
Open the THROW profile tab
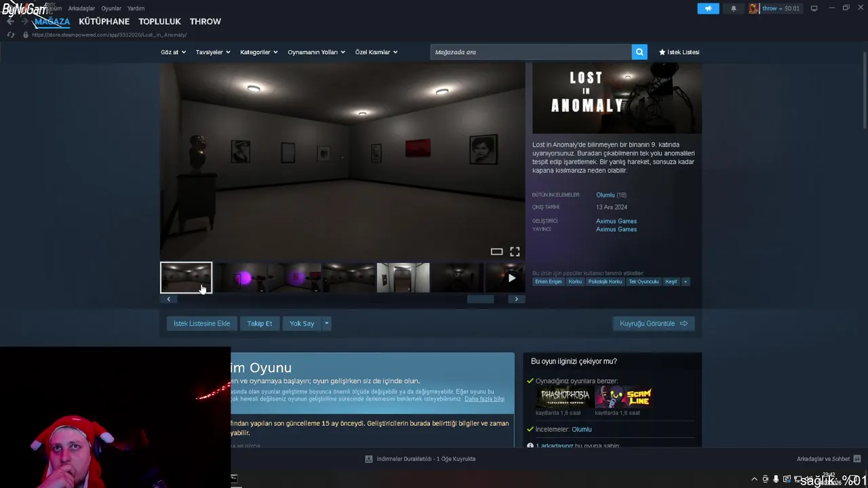[x=205, y=21]
